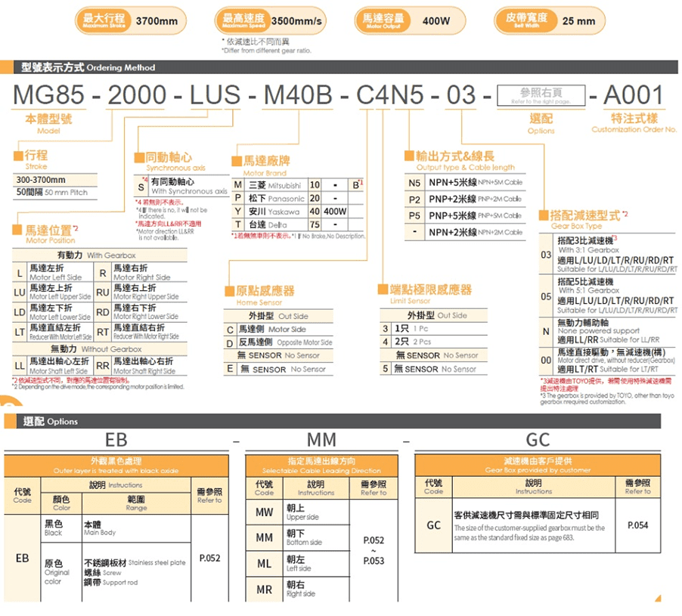Click the 最大行程 Maximum Stroke badge

coord(104,20)
